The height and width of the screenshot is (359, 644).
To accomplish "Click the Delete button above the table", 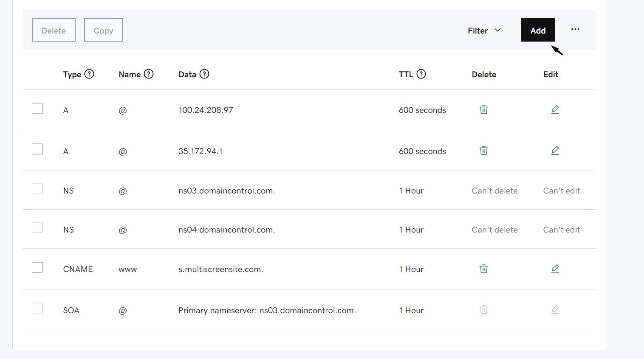I will 54,30.
